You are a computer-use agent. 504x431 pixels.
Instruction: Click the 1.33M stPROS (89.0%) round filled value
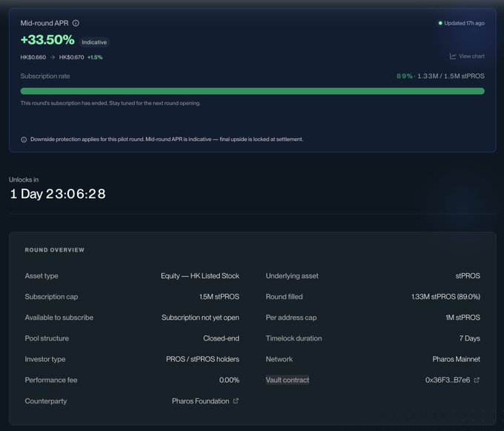pos(446,297)
